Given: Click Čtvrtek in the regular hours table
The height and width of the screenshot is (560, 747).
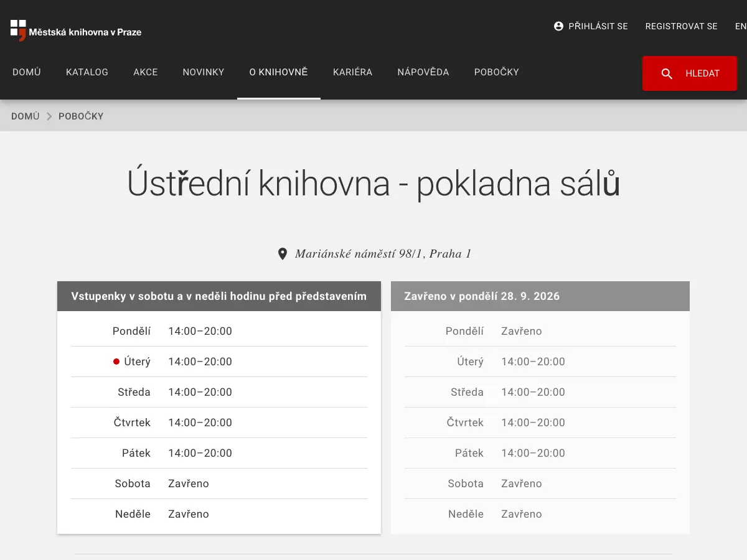Looking at the screenshot, I should coord(132,422).
